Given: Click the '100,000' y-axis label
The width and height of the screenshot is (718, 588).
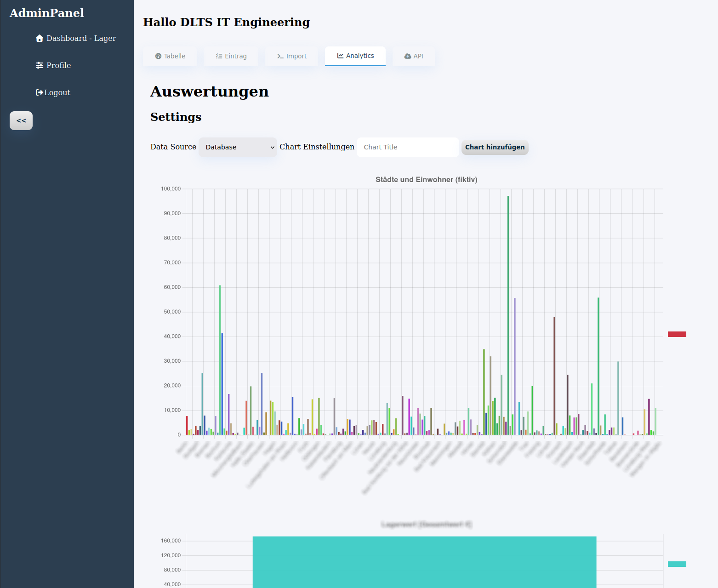Looking at the screenshot, I should pyautogui.click(x=171, y=189).
